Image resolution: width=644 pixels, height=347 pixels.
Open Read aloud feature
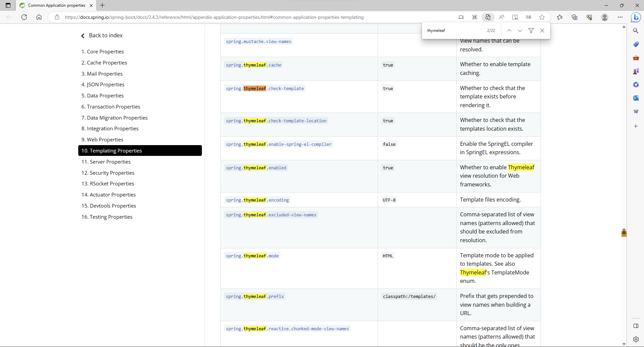(x=502, y=17)
